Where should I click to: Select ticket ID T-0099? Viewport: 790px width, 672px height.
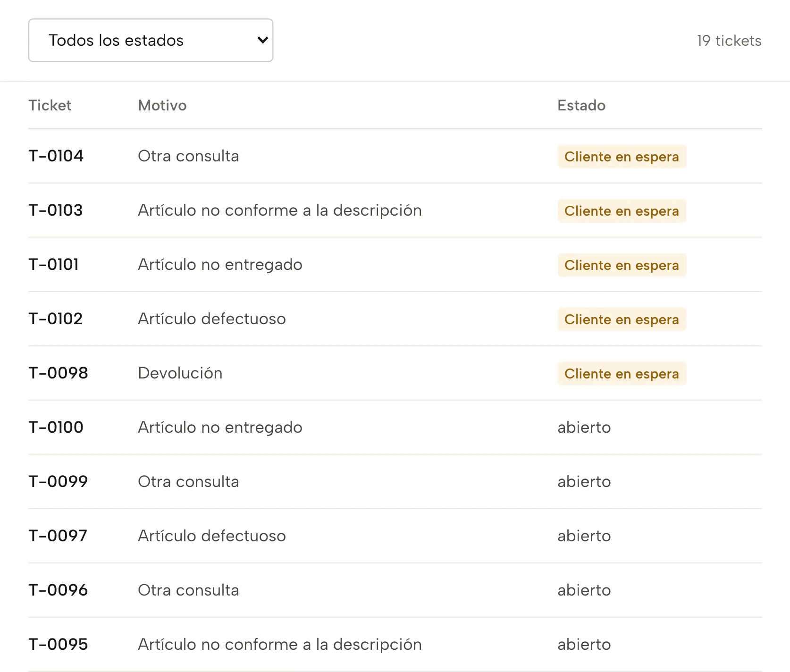tap(59, 481)
